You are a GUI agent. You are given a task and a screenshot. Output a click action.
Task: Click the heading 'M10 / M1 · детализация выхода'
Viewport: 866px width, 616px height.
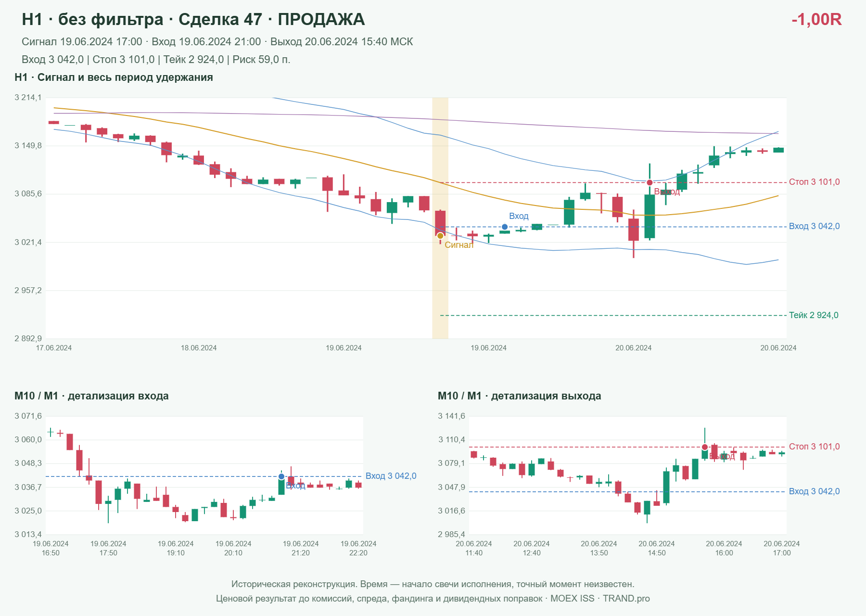[520, 396]
